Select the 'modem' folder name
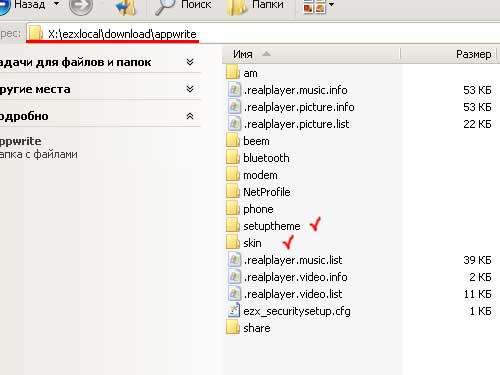500x375 pixels. [x=260, y=175]
